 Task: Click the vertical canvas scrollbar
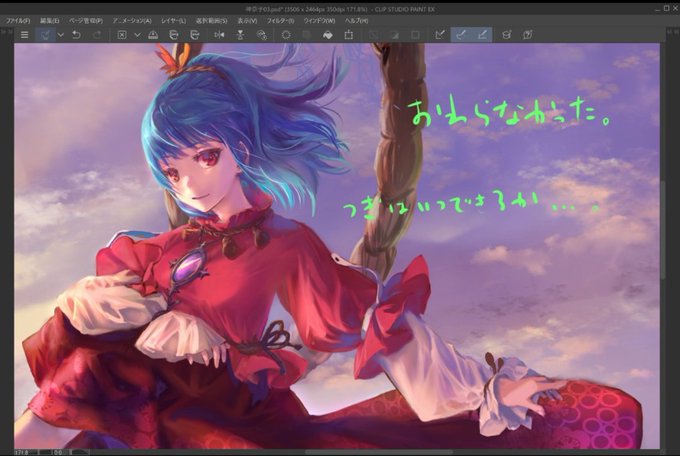pyautogui.click(x=663, y=230)
